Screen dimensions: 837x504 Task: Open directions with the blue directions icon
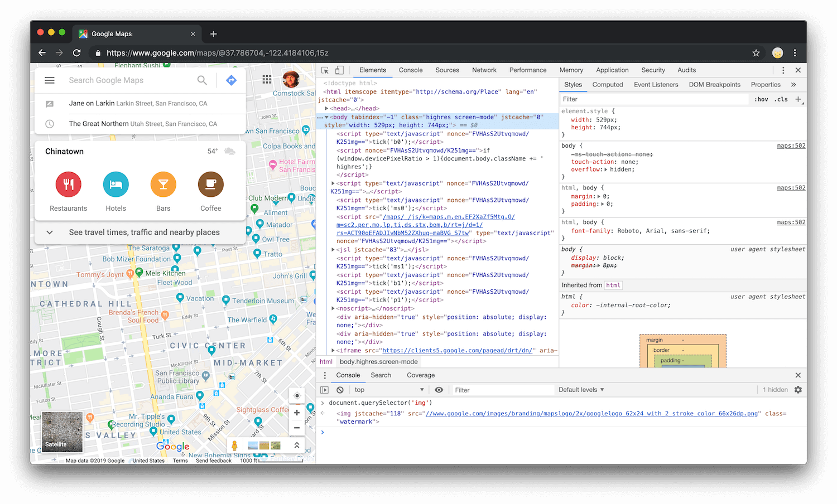tap(231, 80)
